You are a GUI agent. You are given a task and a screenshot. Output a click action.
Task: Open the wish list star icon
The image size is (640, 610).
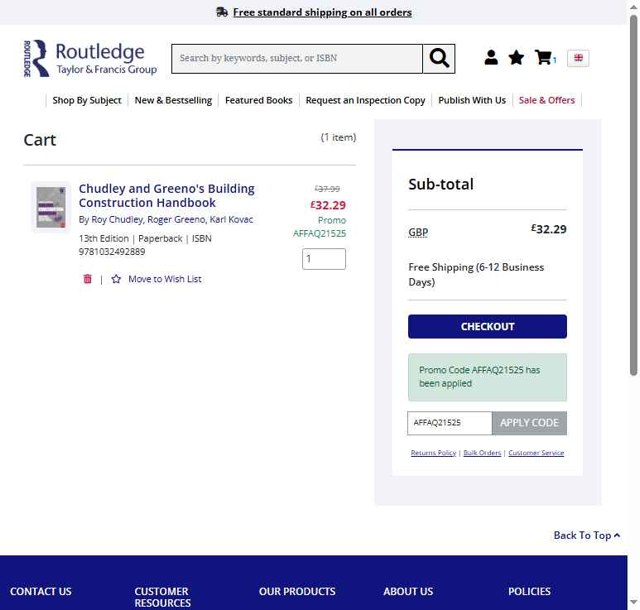516,58
